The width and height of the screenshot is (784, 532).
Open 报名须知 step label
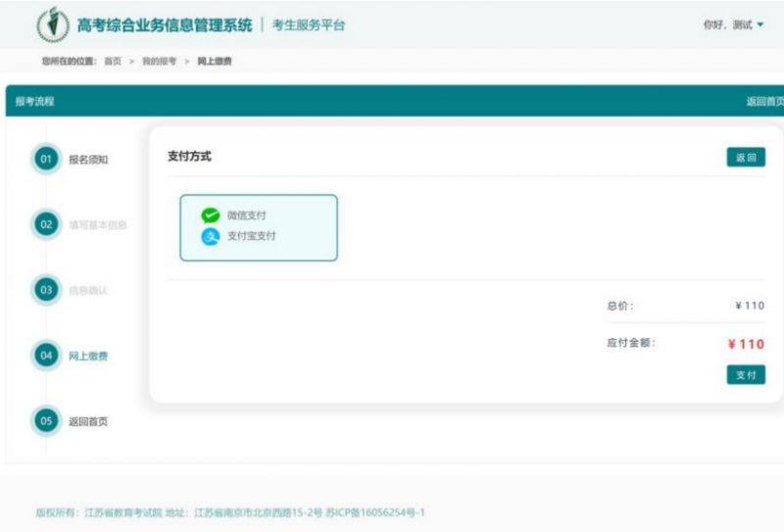pos(88,160)
